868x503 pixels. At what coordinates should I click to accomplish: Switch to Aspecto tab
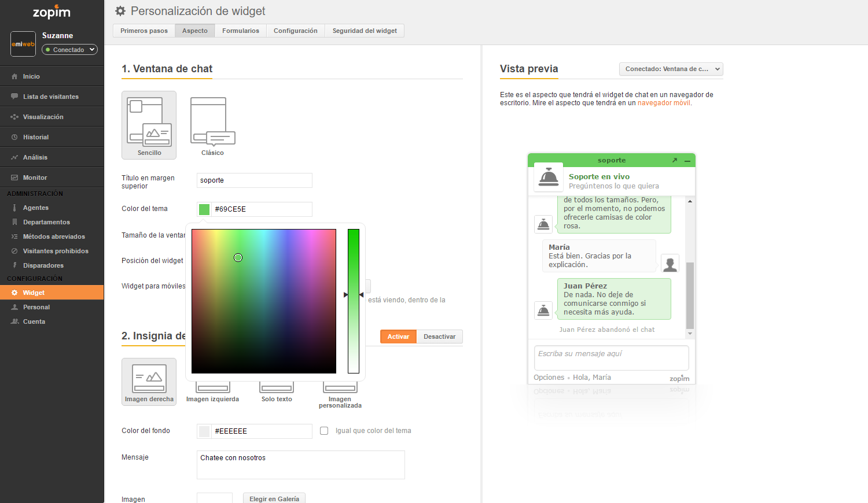195,31
